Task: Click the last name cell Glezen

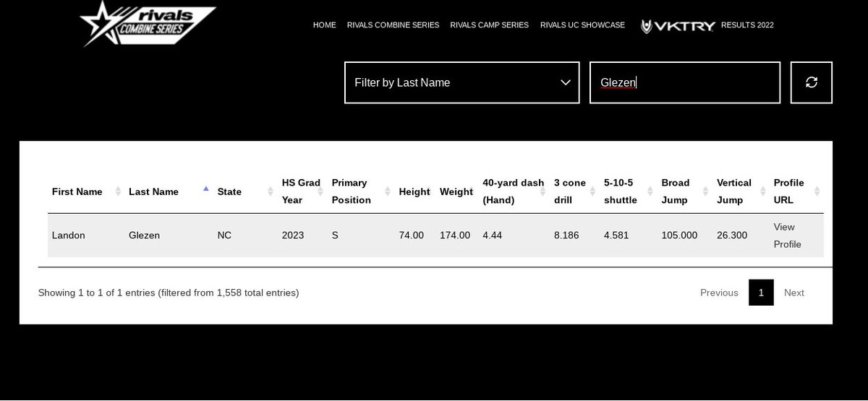Action: click(145, 236)
